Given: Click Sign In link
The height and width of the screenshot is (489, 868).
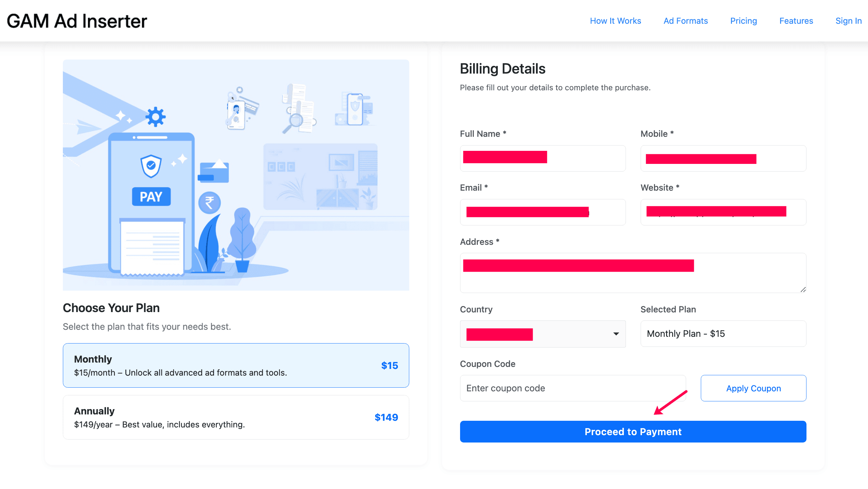Looking at the screenshot, I should tap(849, 21).
